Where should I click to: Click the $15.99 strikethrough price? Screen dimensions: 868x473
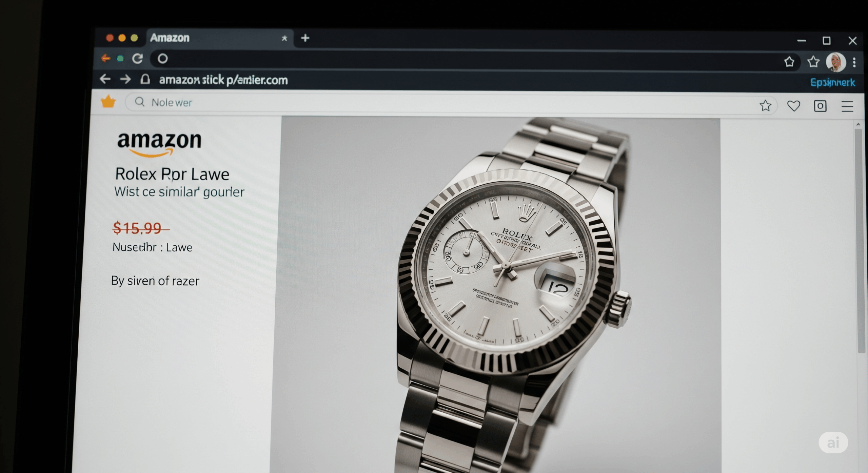[141, 228]
